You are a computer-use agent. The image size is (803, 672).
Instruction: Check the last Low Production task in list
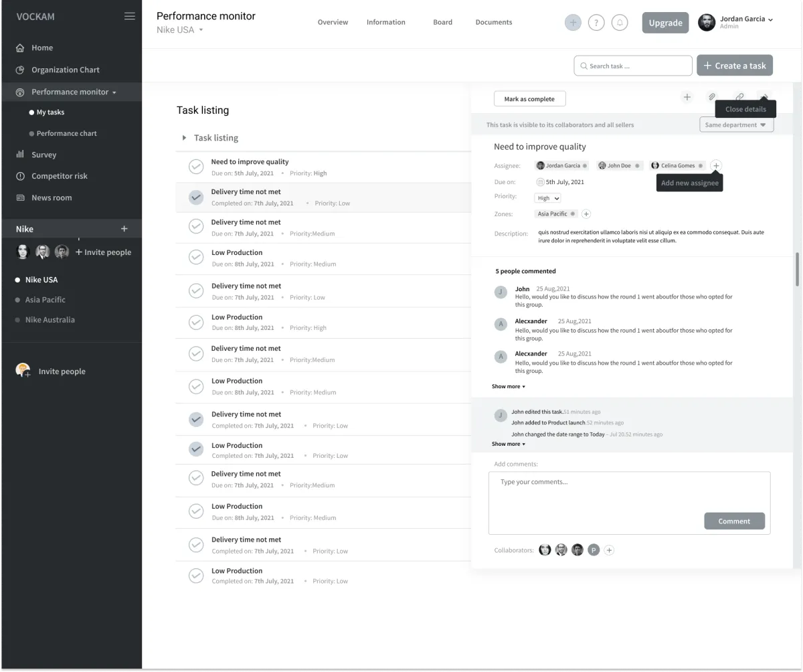coord(196,576)
